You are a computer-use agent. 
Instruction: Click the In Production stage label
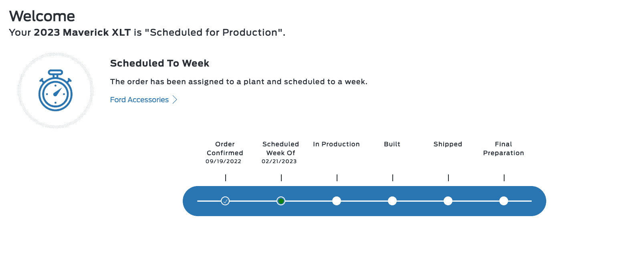point(336,144)
